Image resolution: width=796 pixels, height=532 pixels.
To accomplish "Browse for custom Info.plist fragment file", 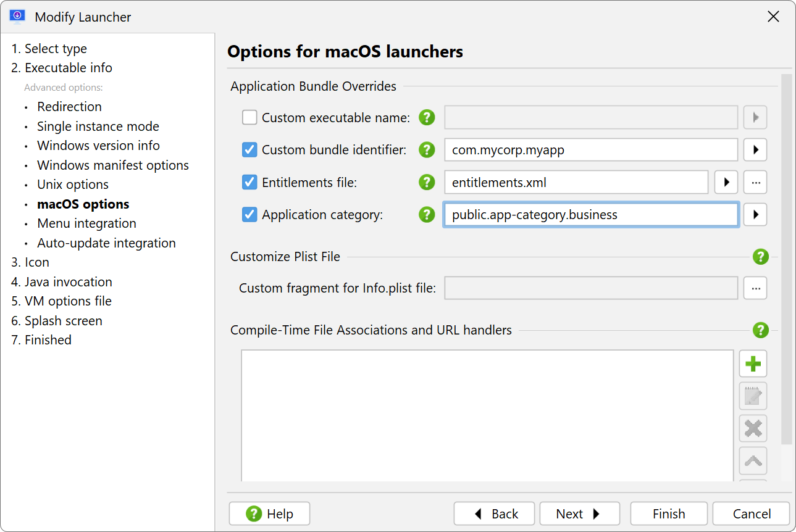I will pos(755,288).
